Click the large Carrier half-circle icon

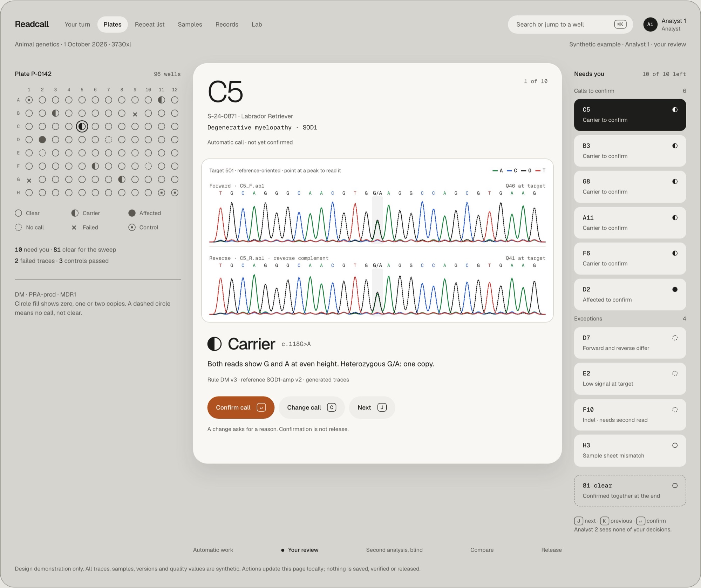click(215, 344)
